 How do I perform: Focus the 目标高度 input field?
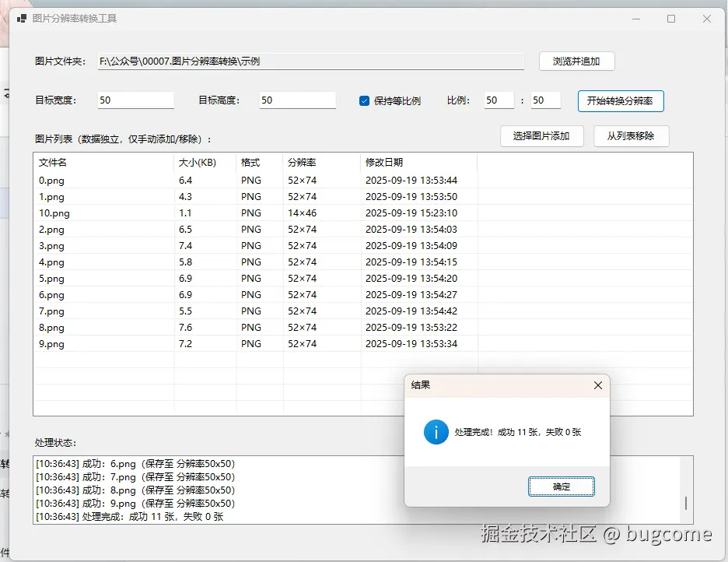point(298,100)
